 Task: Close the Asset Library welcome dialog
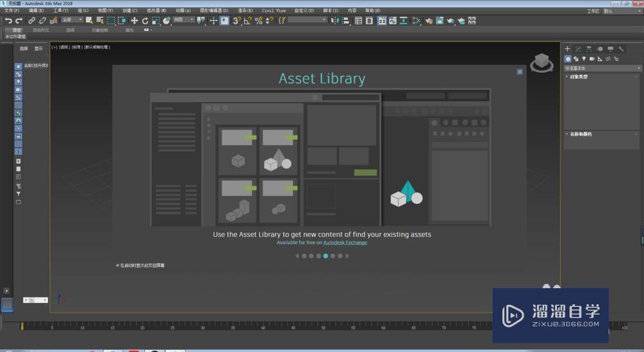[x=520, y=72]
